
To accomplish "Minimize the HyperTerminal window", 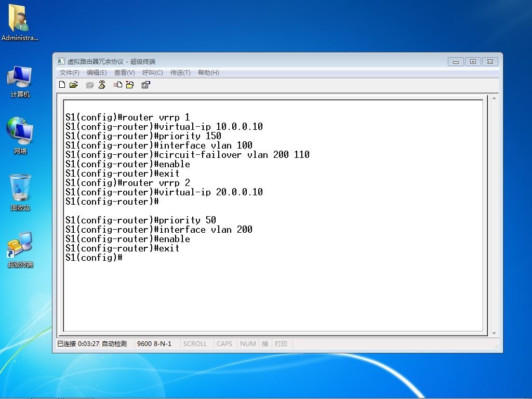I will (x=456, y=62).
